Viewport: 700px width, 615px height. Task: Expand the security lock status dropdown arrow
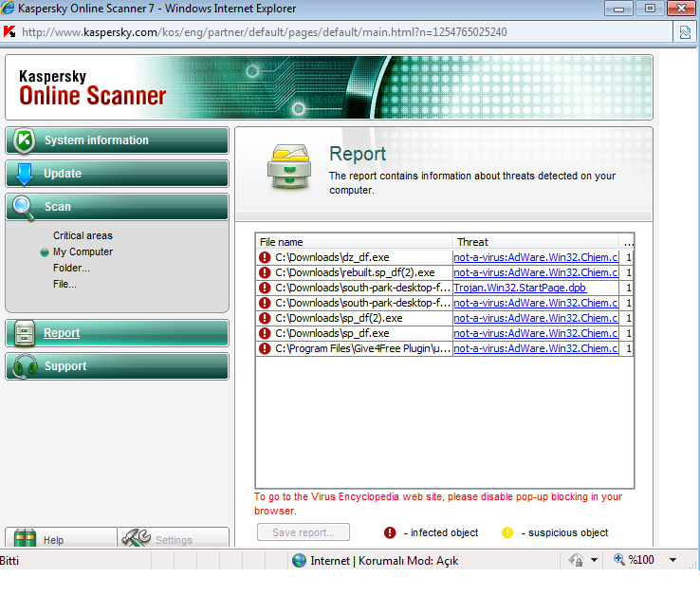[x=595, y=560]
